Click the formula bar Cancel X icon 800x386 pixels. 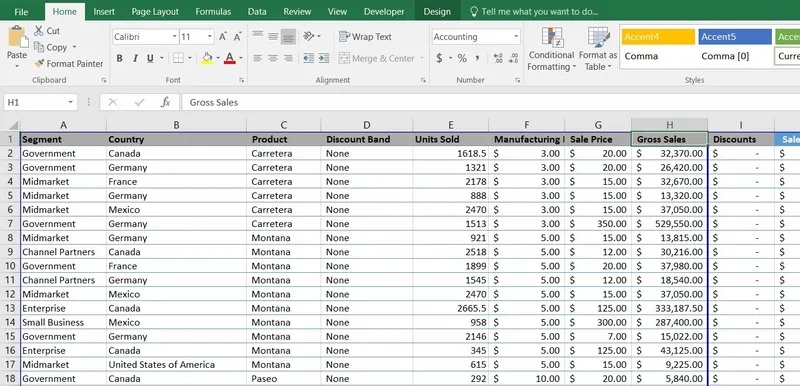(113, 102)
